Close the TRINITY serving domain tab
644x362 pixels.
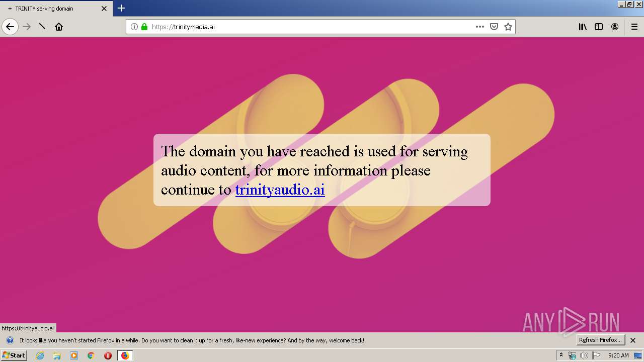[x=104, y=9]
